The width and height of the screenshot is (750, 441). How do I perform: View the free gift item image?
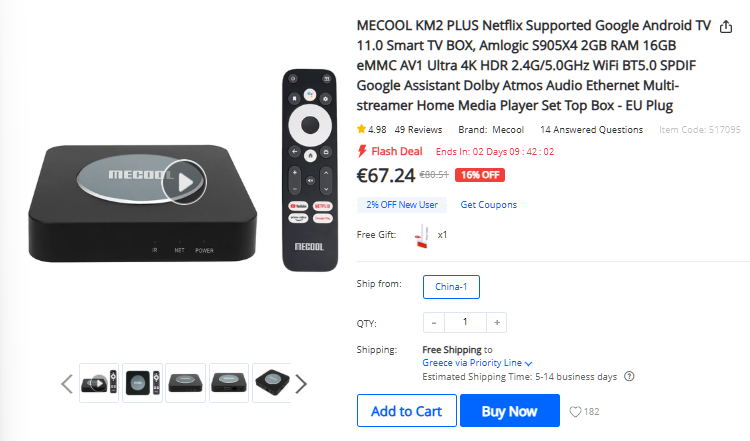coord(422,236)
